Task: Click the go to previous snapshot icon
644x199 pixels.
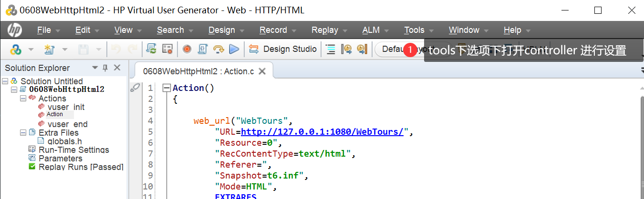Action: [346, 49]
